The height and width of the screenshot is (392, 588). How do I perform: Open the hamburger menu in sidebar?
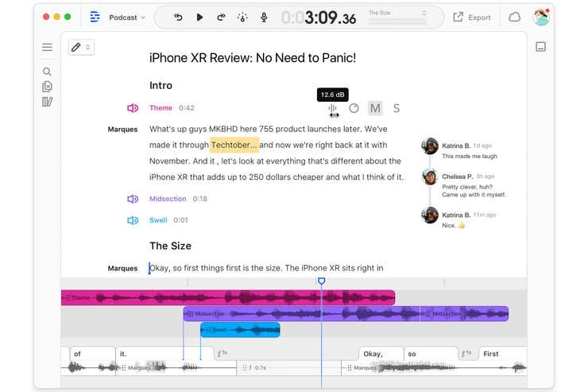pos(47,47)
